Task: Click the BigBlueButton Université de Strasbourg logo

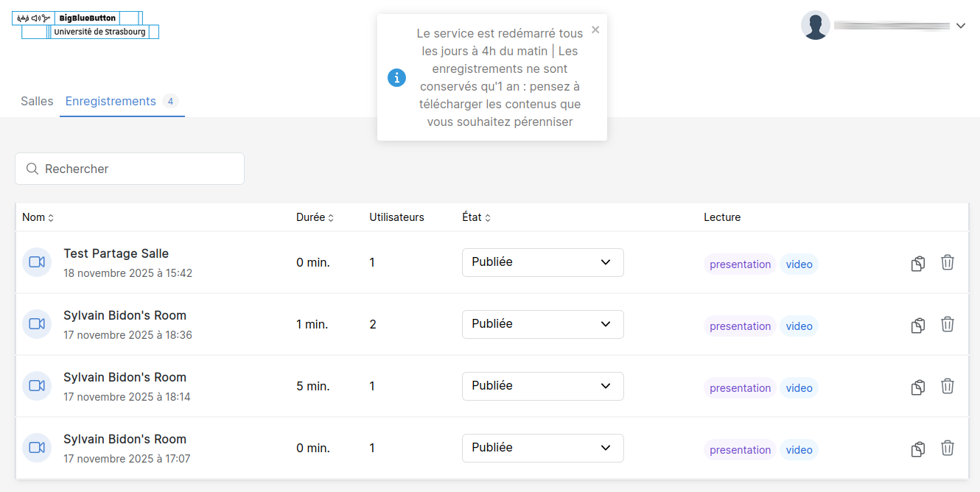Action: click(85, 25)
